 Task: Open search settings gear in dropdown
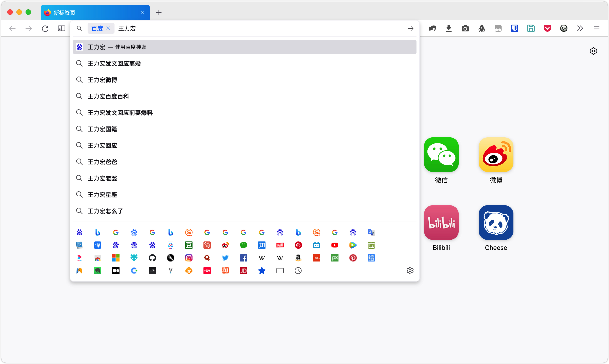(x=410, y=271)
